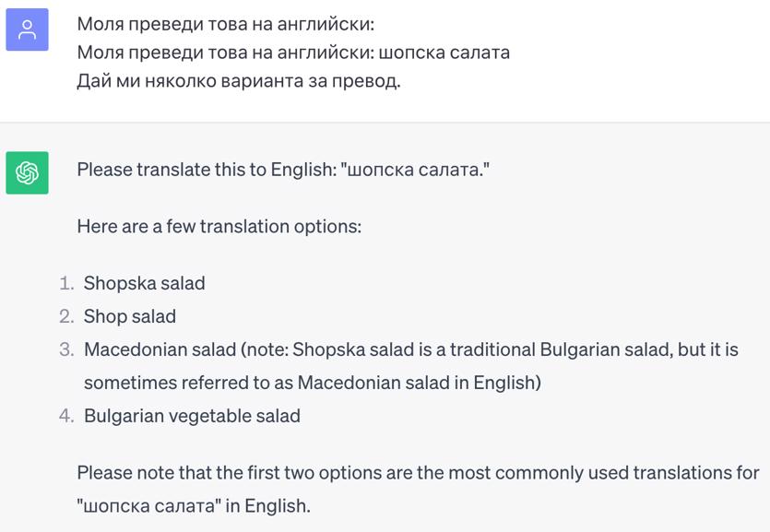Viewport: 770px width, 532px height.
Task: Click the line "Дай ми няколко варианта за превод."
Action: [x=238, y=80]
